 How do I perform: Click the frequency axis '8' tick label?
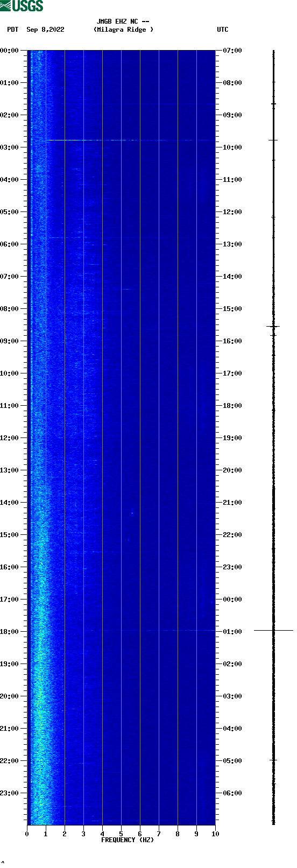[x=178, y=834]
